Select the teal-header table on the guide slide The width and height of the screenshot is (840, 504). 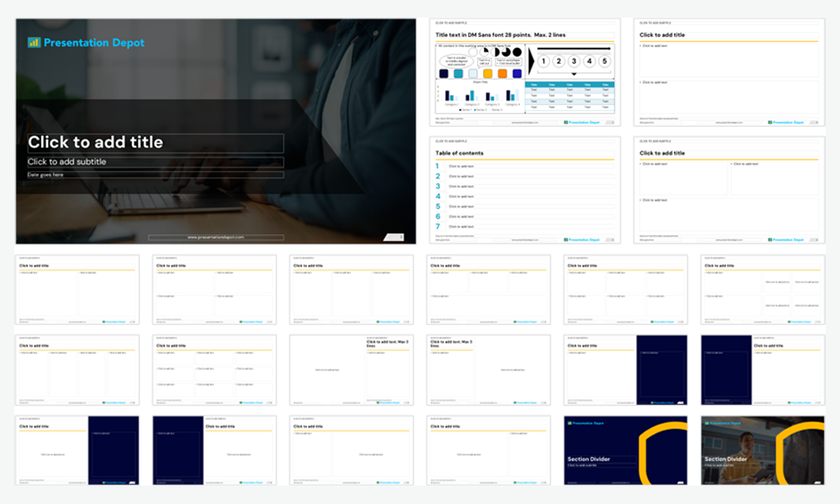(570, 96)
